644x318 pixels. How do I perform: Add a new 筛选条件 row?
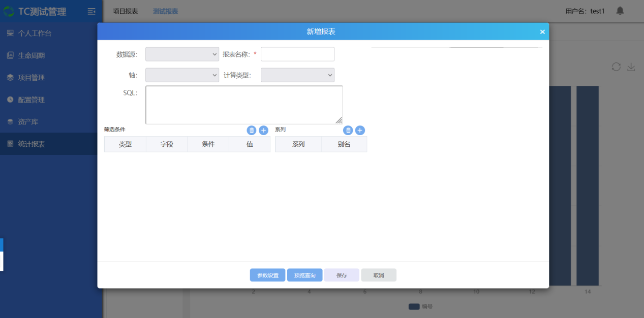[263, 131]
